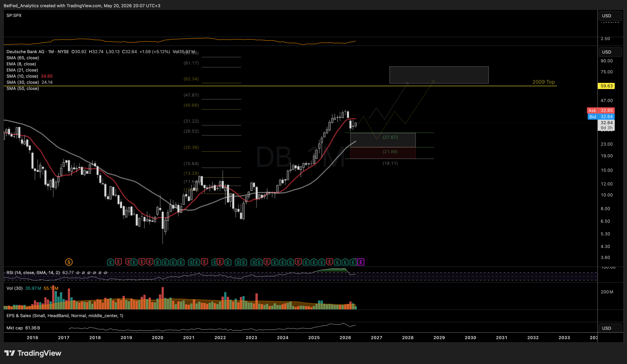Image resolution: width=627 pixels, height=364 pixels.
Task: Click the 2030 label on time axis
Action: (470, 338)
